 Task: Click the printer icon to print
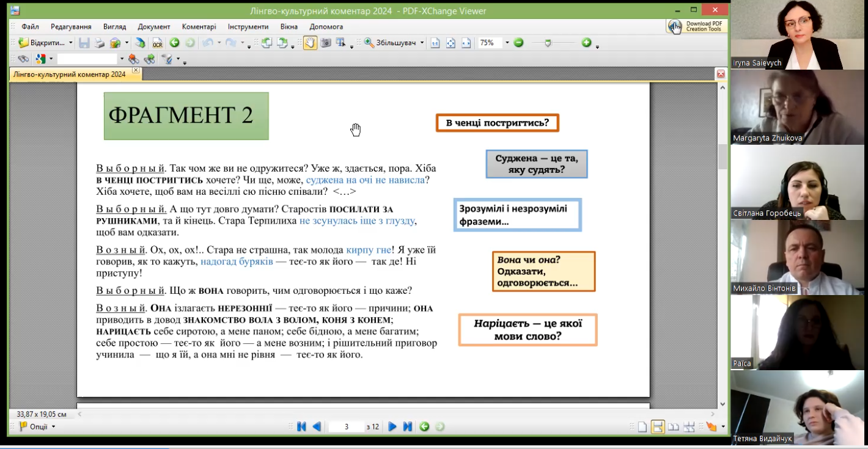(100, 43)
